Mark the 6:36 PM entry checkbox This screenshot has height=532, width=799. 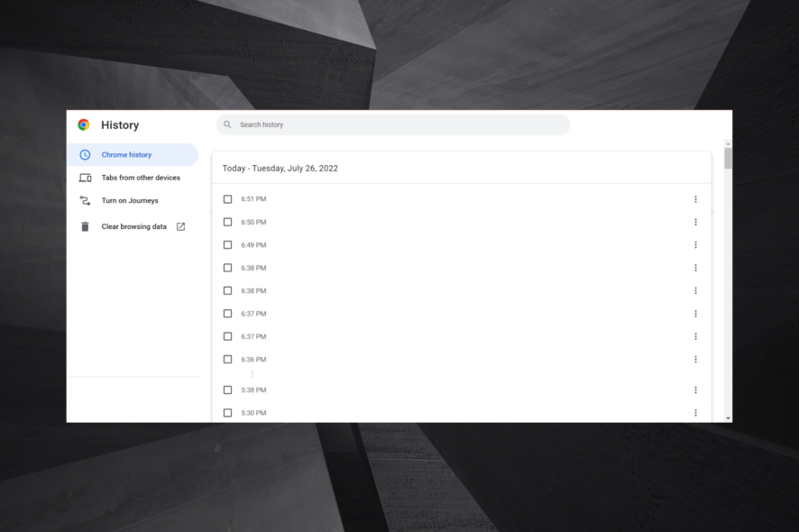pos(228,359)
